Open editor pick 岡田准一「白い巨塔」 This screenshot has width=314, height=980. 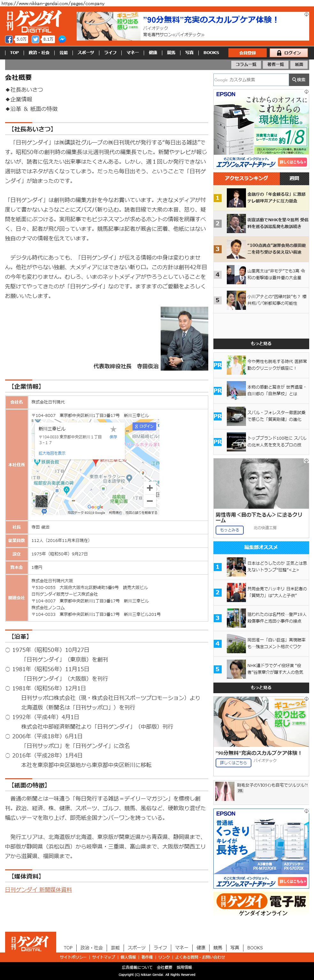(x=261, y=643)
